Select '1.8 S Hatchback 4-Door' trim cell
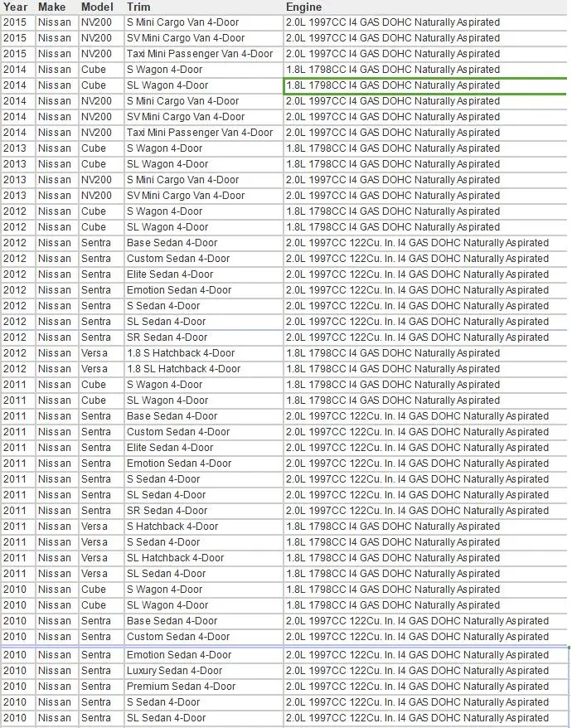The width and height of the screenshot is (572, 728). [204, 354]
